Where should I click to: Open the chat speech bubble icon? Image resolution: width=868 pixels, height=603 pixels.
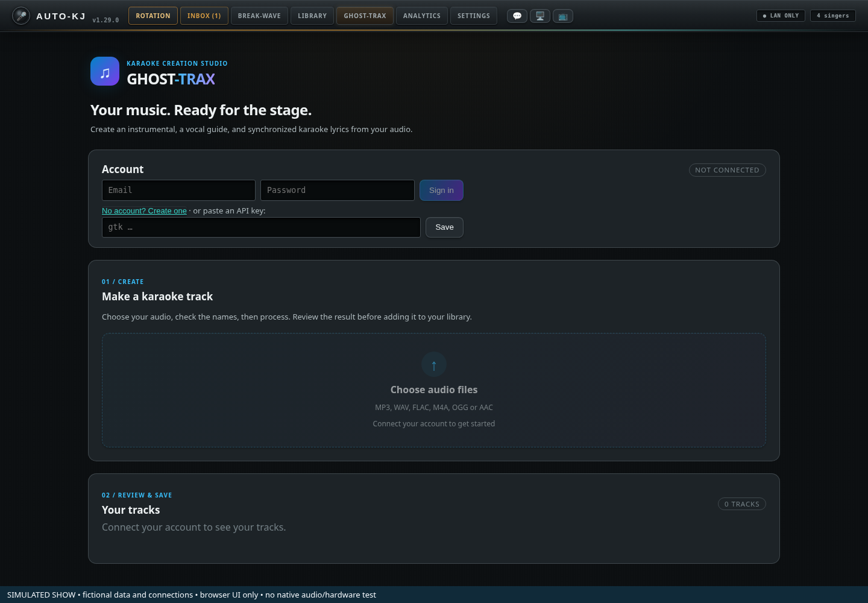[x=517, y=16]
